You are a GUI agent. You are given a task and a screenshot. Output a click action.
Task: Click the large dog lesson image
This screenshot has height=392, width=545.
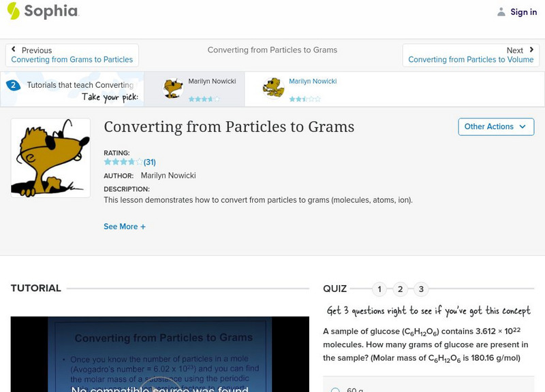[50, 158]
